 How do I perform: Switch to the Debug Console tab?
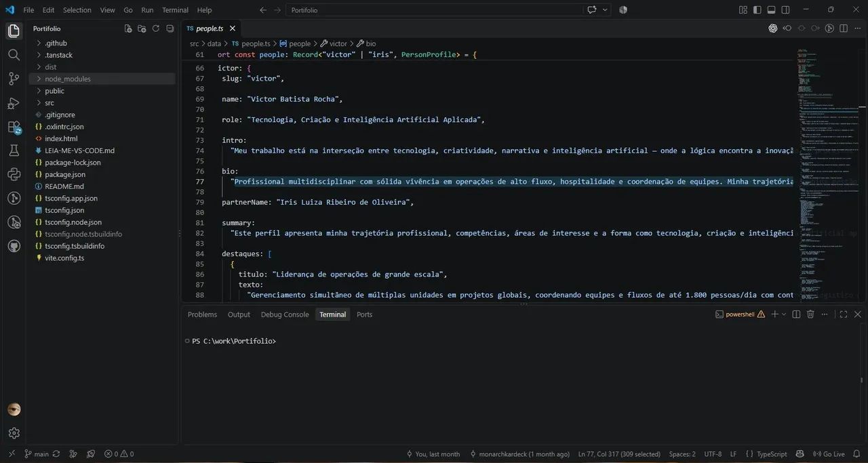tap(285, 315)
